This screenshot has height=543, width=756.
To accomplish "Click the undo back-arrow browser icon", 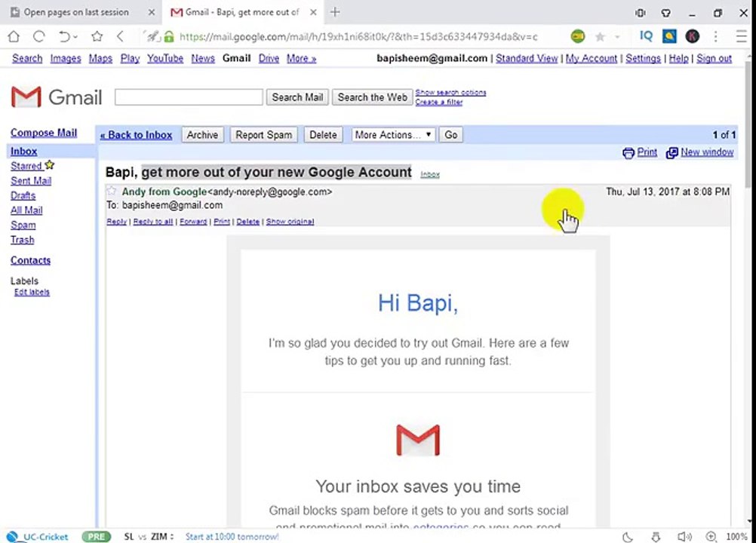I will 63,37.
